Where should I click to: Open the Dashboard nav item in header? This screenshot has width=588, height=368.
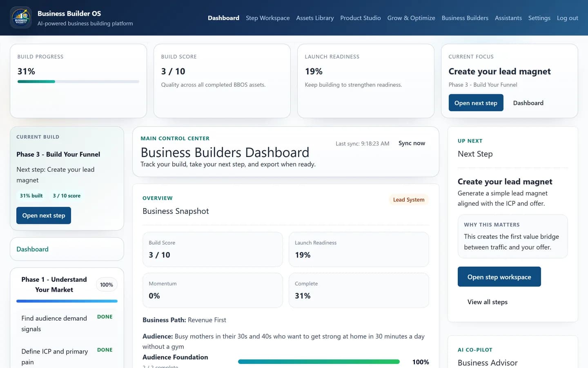(x=223, y=18)
